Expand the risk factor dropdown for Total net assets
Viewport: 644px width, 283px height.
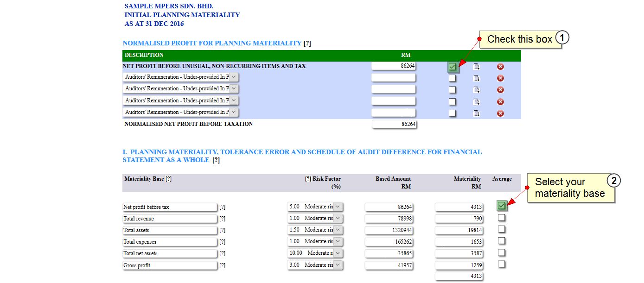[x=338, y=253]
